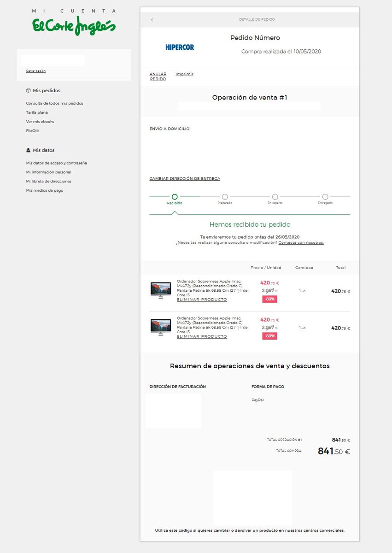
Task: Click 'Te enviaremos tu pedido antes del 26/05/2020'
Action: coord(250,236)
